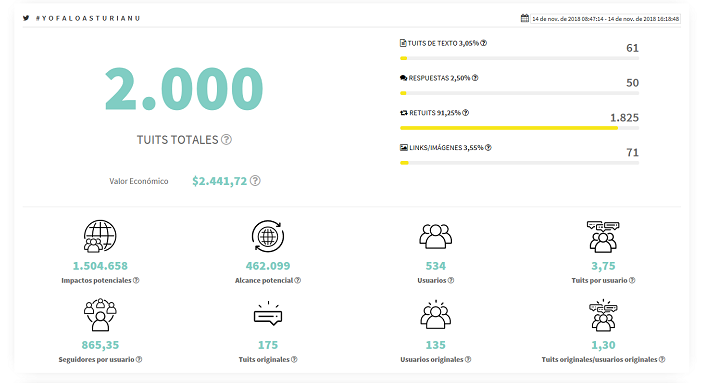Click the Usuarios originales people icon
Viewport: 708px width, 383px height.
click(x=435, y=314)
